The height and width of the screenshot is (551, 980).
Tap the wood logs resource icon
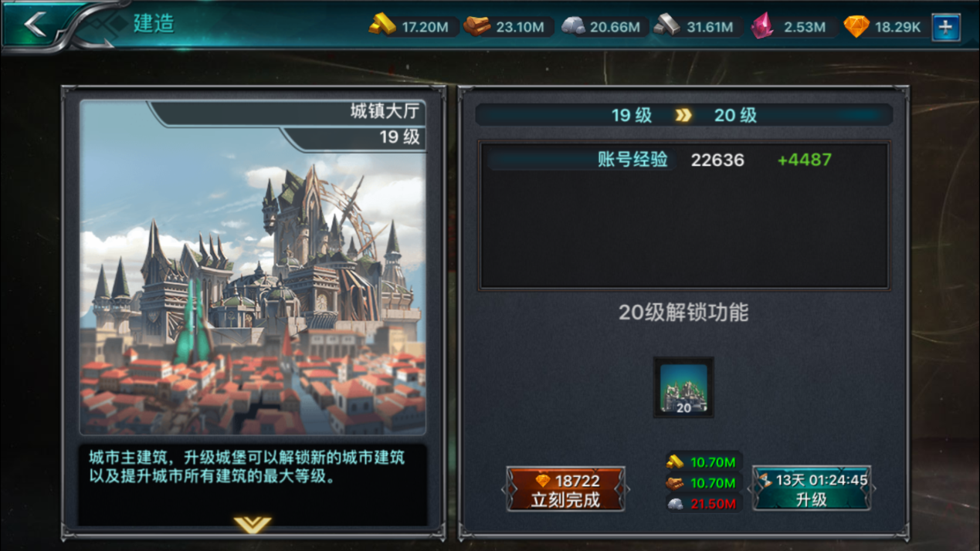476,26
